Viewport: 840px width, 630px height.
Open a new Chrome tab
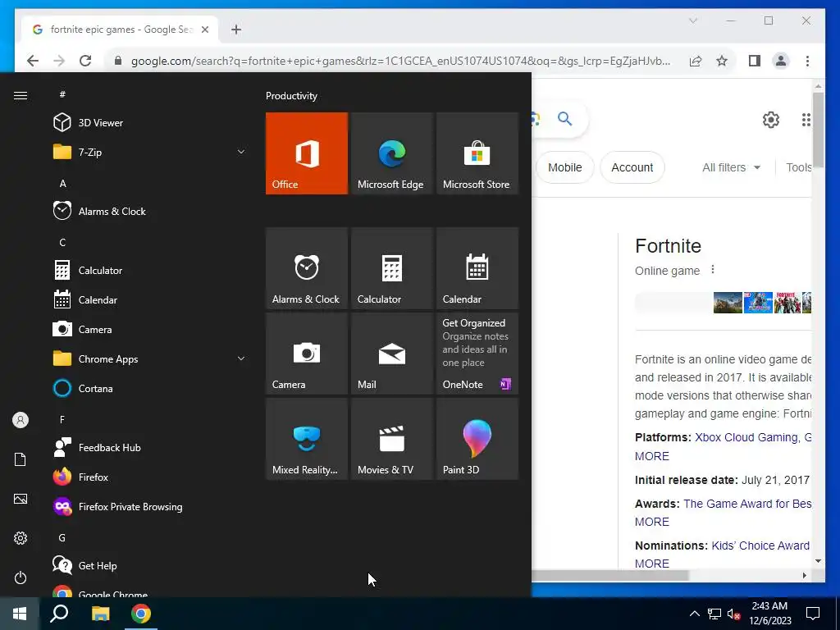tap(236, 30)
